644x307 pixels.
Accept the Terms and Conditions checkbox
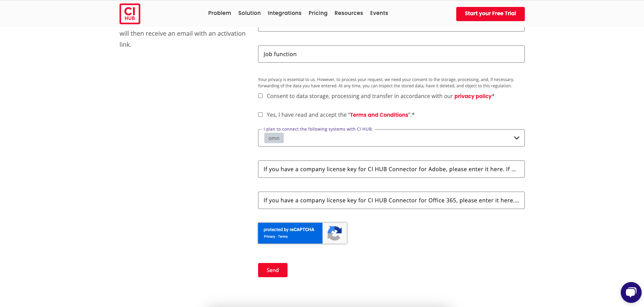click(x=261, y=115)
